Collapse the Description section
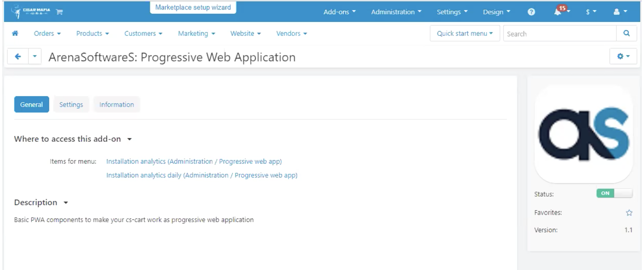Screen dimensions: 644x270 point(41,202)
